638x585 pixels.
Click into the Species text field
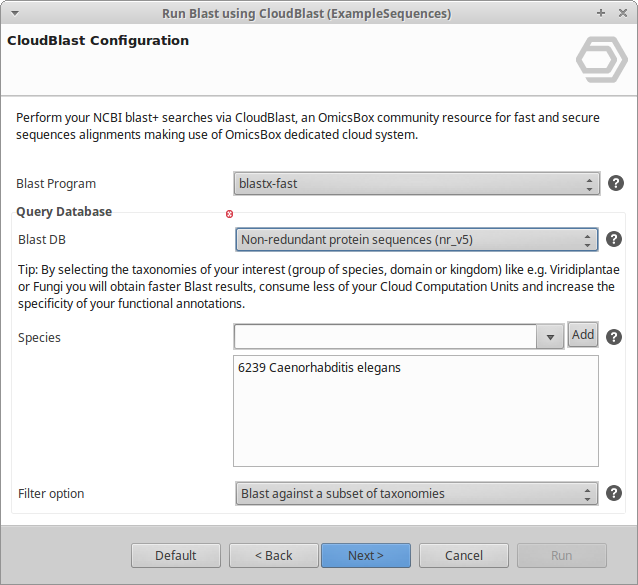(386, 338)
